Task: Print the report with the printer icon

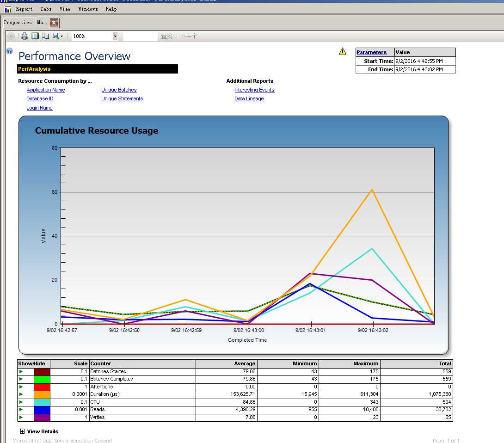Action: tap(25, 36)
